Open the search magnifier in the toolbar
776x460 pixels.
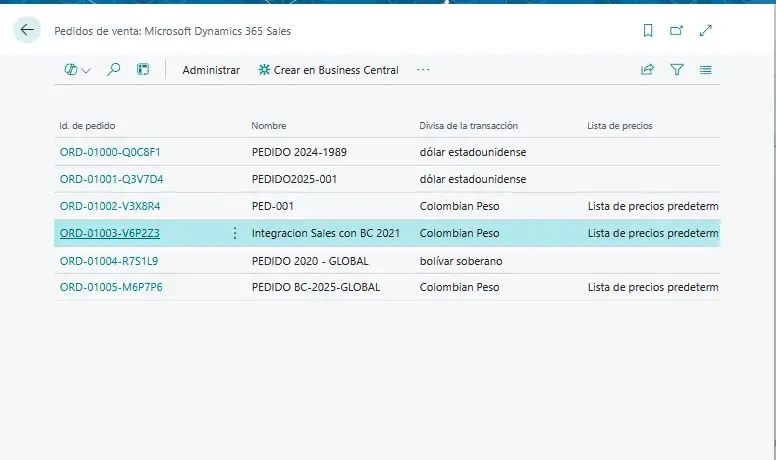[114, 70]
